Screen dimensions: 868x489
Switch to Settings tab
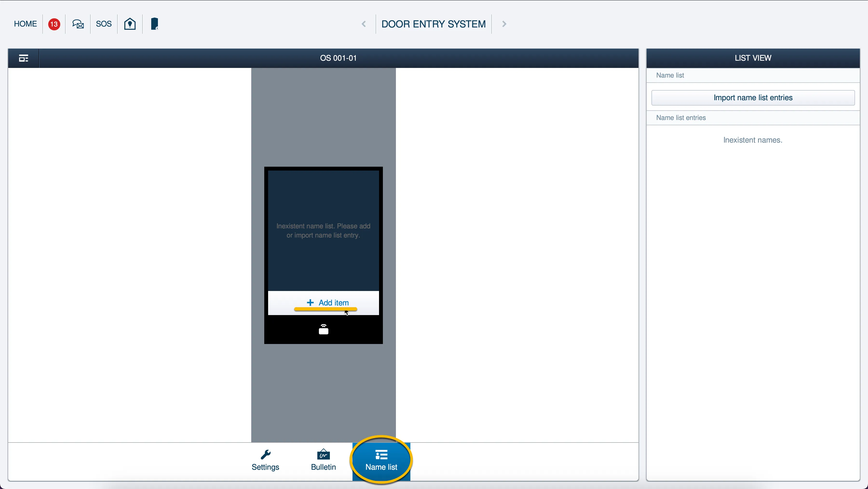265,461
